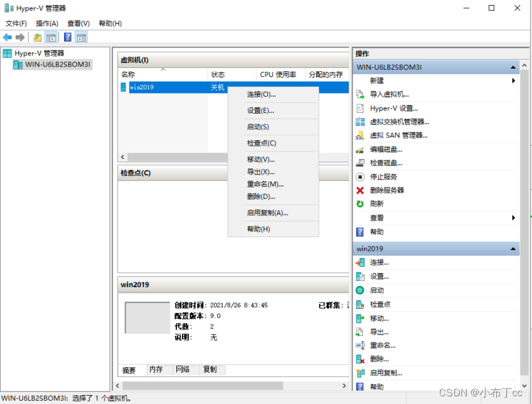Open Virtual Switch Manager (虚拟交换机管理器)
This screenshot has width=532, height=404.
(399, 122)
